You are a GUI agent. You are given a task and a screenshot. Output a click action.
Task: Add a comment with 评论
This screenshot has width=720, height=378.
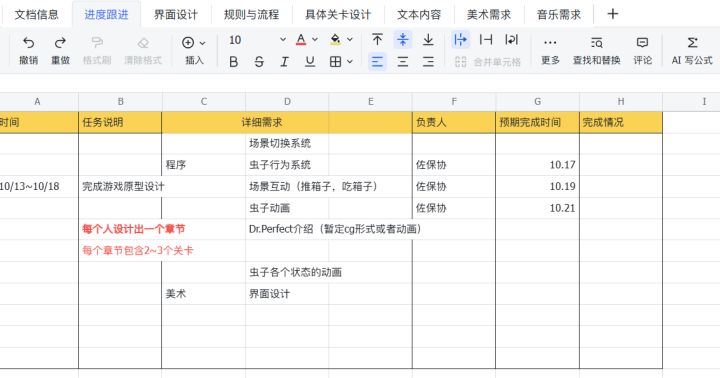(642, 50)
